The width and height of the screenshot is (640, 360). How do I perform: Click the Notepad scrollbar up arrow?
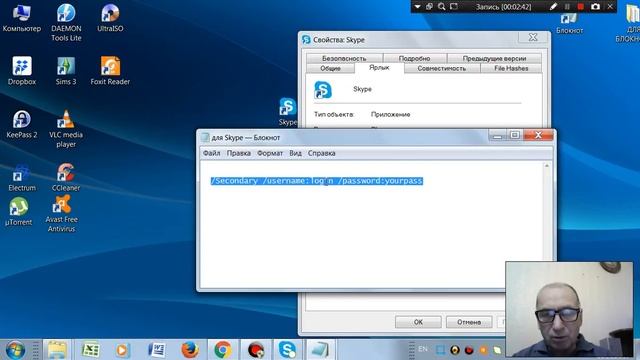[547, 166]
